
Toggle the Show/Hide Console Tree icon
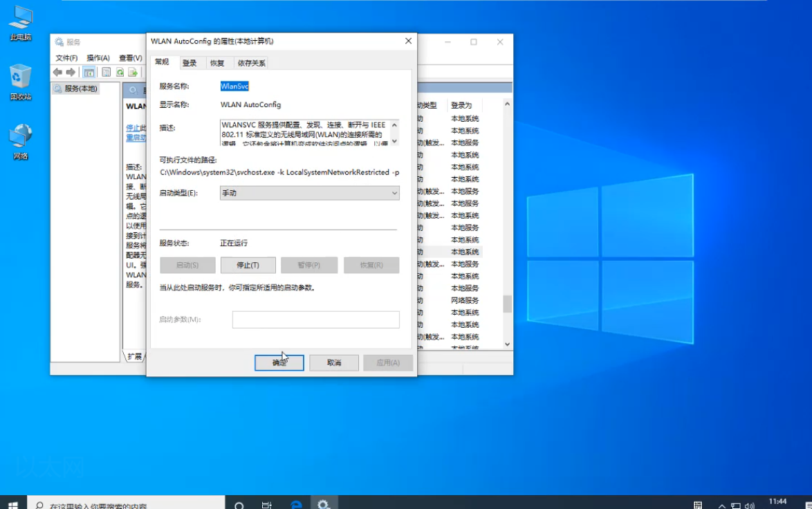coord(91,72)
